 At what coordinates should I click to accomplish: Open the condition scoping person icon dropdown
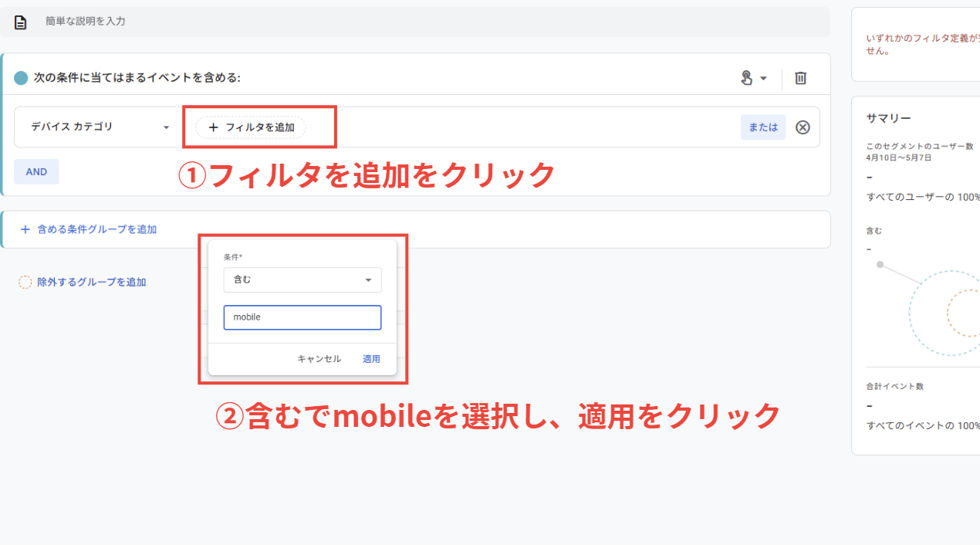753,78
